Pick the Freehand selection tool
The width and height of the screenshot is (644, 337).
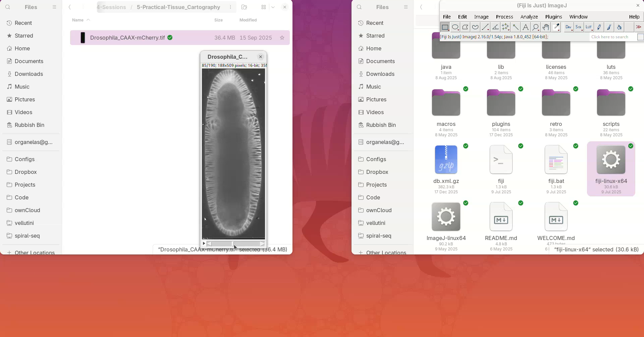click(475, 27)
